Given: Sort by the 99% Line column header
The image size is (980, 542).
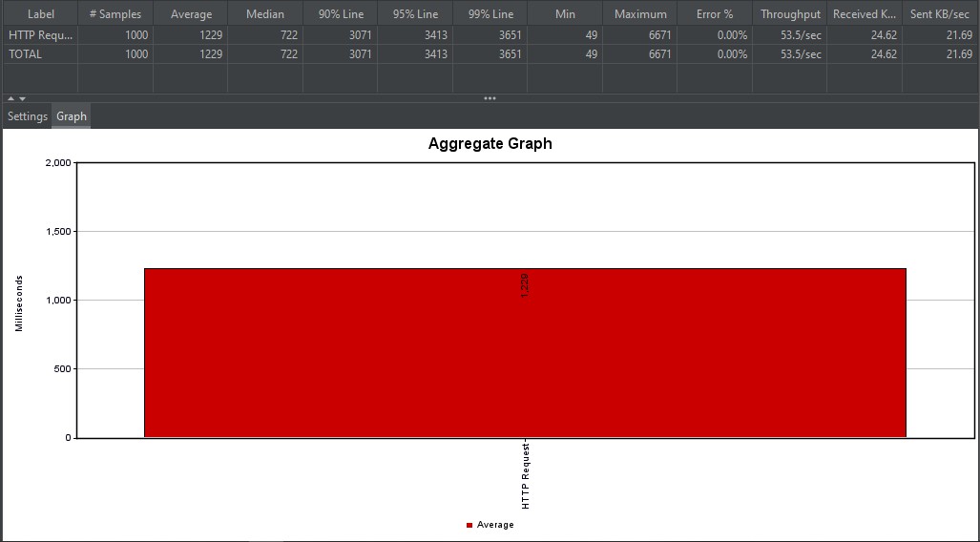Looking at the screenshot, I should point(490,13).
